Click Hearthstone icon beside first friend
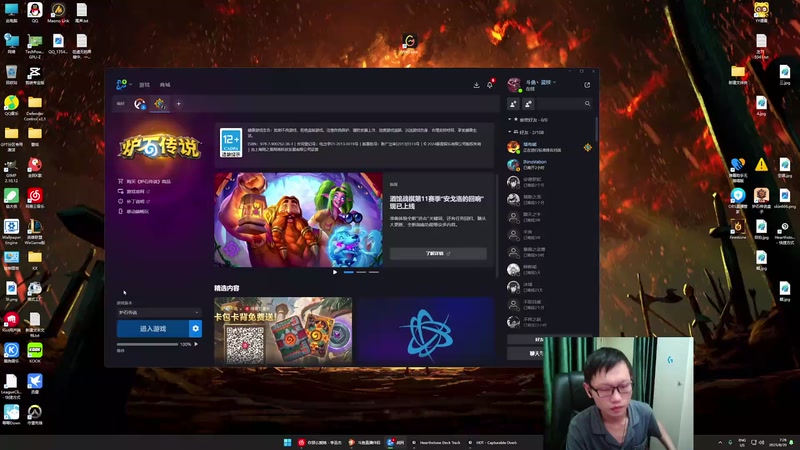Viewport: 800px width, 450px height. pyautogui.click(x=587, y=147)
